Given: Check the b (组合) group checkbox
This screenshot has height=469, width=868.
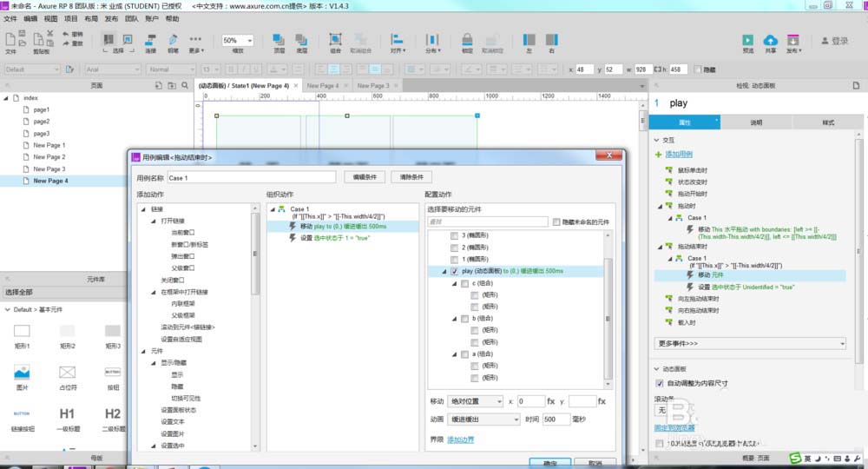Looking at the screenshot, I should pos(465,319).
